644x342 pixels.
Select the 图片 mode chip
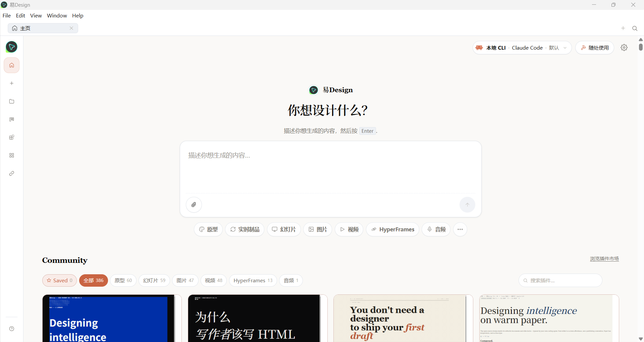tap(318, 229)
